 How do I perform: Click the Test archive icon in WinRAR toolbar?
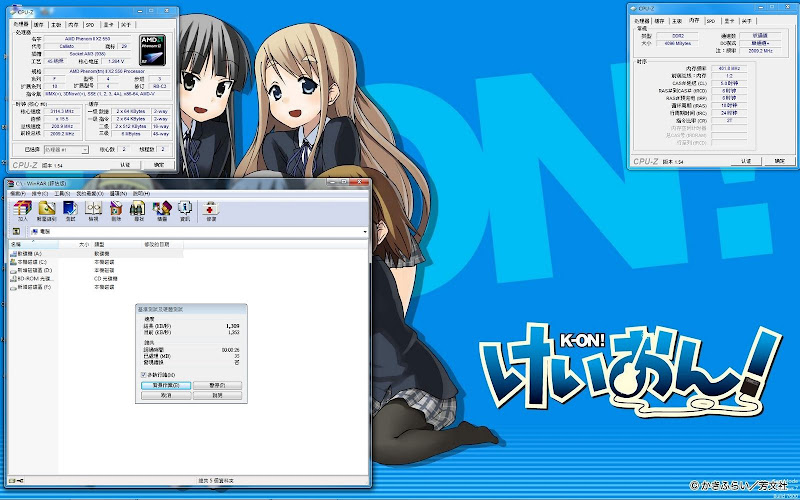[x=70, y=211]
